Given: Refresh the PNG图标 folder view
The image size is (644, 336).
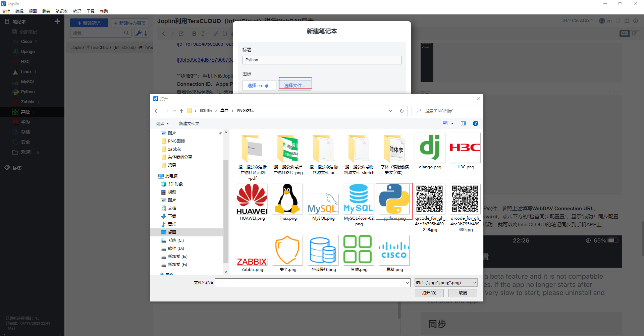Looking at the screenshot, I should coord(401,111).
